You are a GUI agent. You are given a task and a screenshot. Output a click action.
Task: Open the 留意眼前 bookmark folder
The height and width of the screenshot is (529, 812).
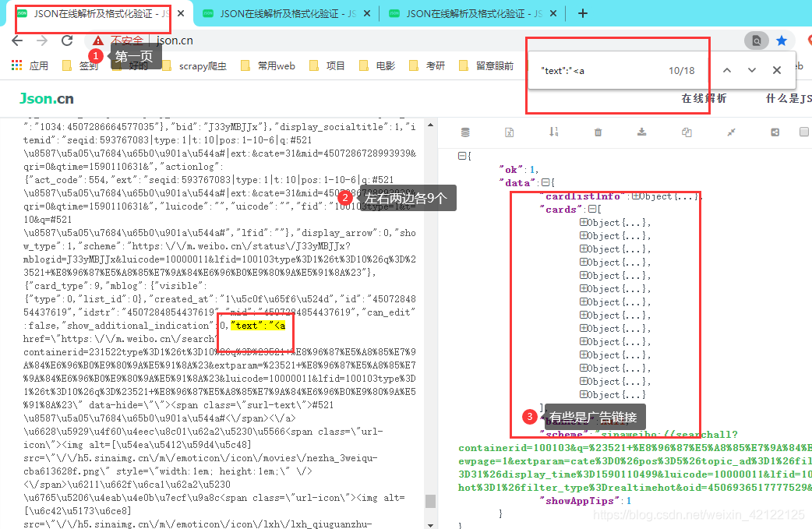click(x=487, y=65)
